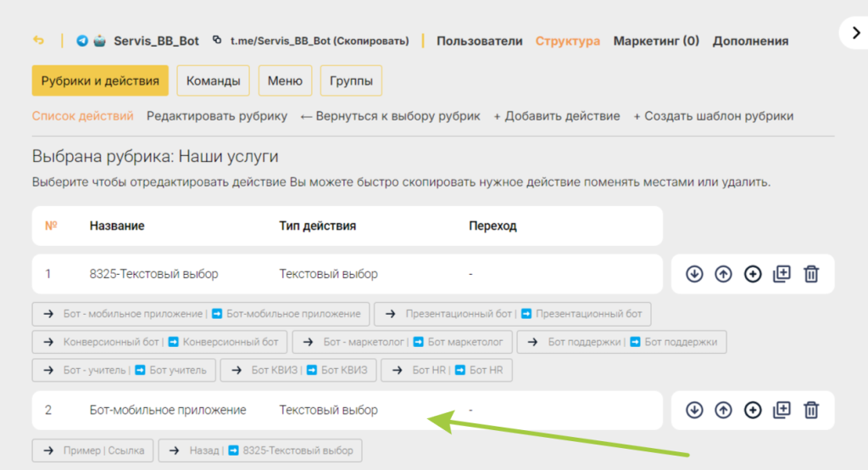Click the orange back arrow icon
Image resolution: width=868 pixels, height=470 pixels.
(x=38, y=41)
